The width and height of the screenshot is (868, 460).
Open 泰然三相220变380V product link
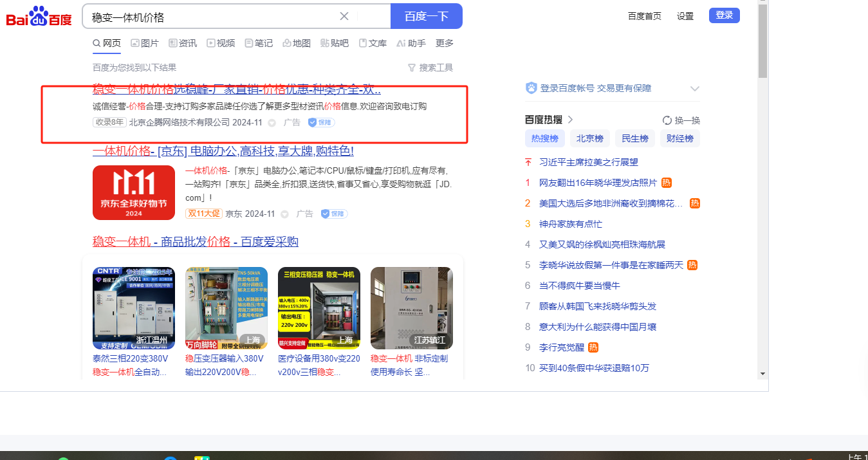tap(131, 365)
